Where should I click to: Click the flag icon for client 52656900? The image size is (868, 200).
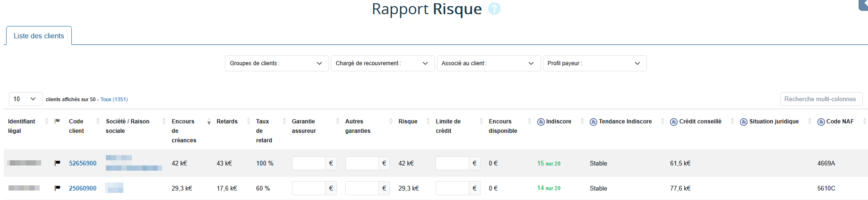57,163
